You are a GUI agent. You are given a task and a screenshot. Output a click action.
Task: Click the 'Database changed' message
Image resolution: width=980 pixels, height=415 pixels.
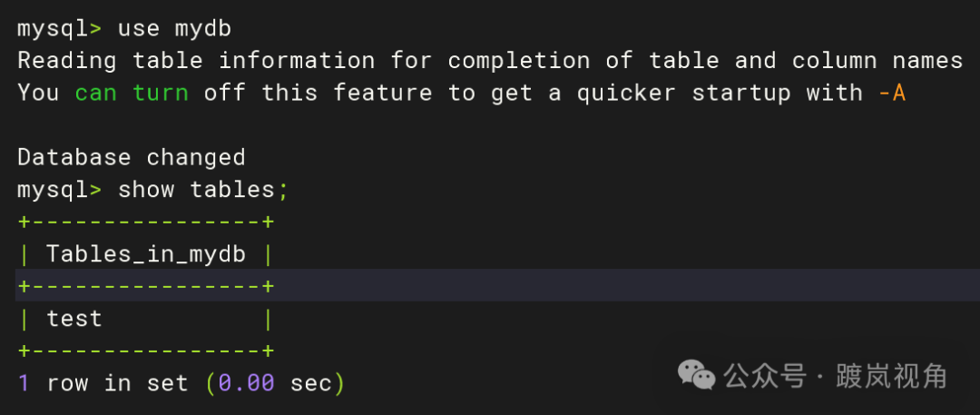coord(132,157)
